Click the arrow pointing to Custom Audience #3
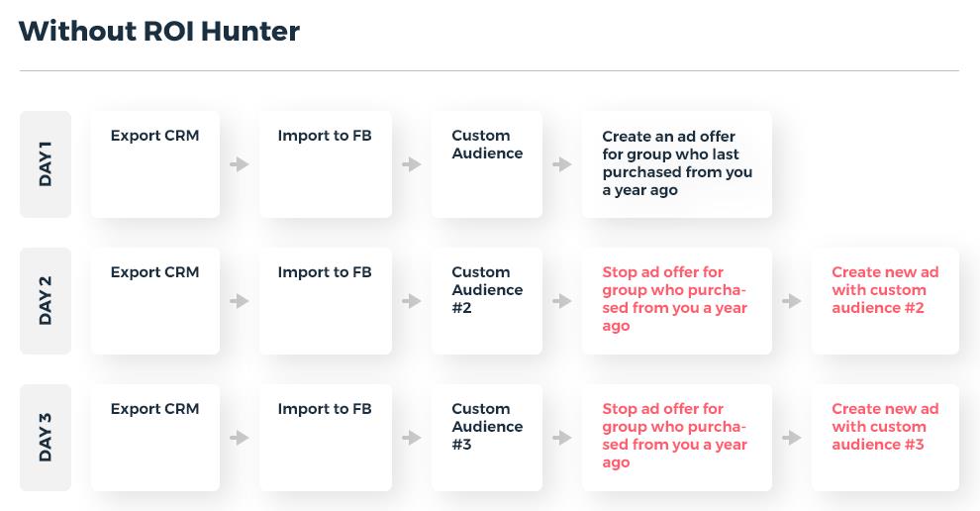The height and width of the screenshot is (511, 980). [412, 438]
